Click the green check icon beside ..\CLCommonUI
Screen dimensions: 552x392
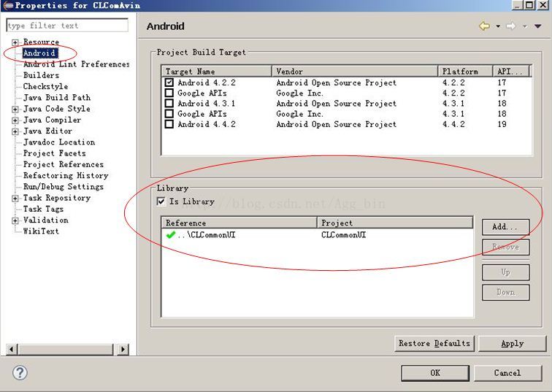pos(171,234)
